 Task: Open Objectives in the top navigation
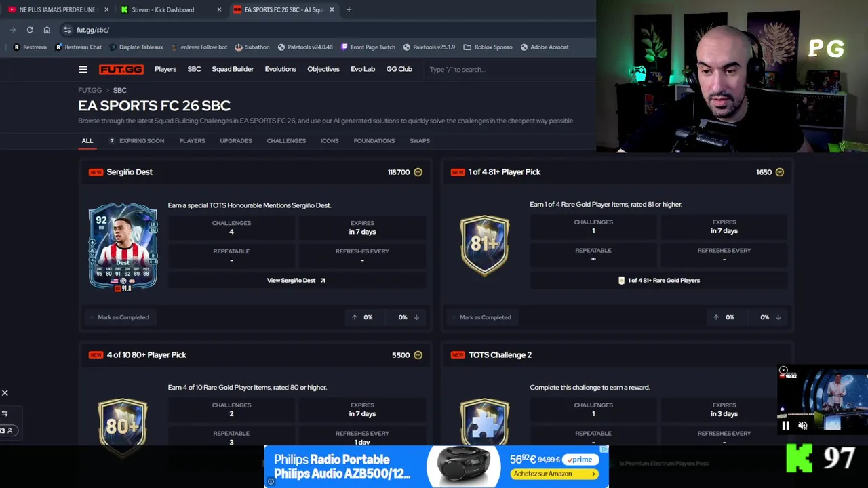pyautogui.click(x=323, y=69)
